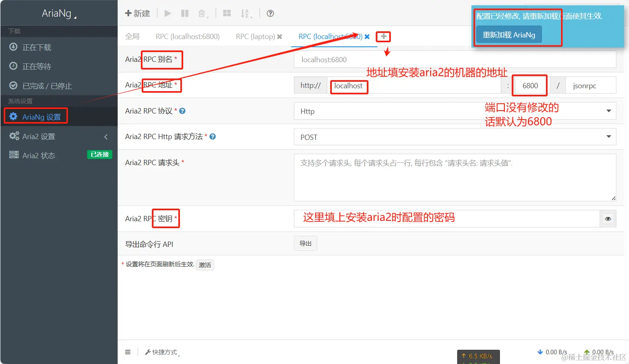Open the sort order A-Z icon
The width and height of the screenshot is (629, 364).
click(246, 13)
